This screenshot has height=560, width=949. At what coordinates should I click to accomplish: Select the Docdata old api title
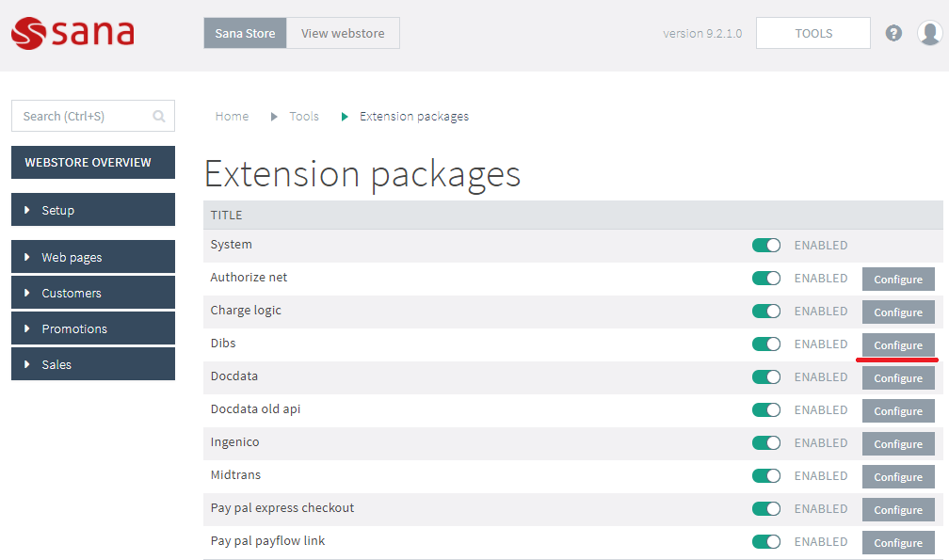tap(255, 408)
